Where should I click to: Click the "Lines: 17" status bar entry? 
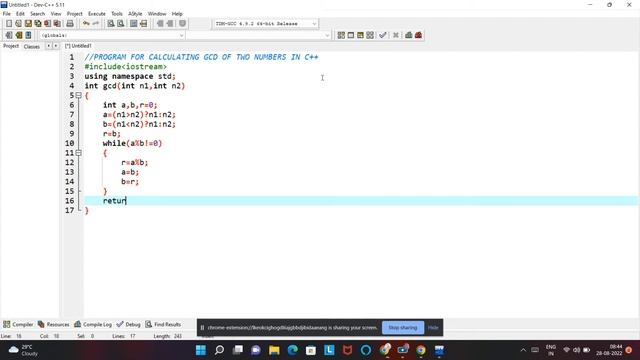(x=124, y=336)
